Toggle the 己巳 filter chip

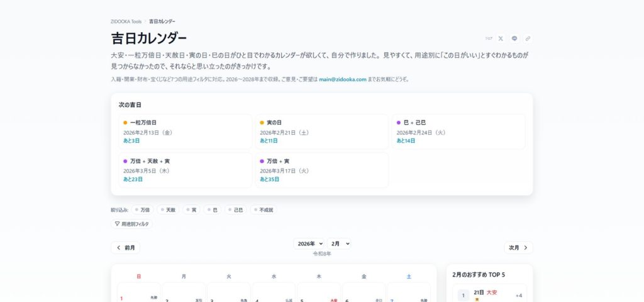click(235, 210)
